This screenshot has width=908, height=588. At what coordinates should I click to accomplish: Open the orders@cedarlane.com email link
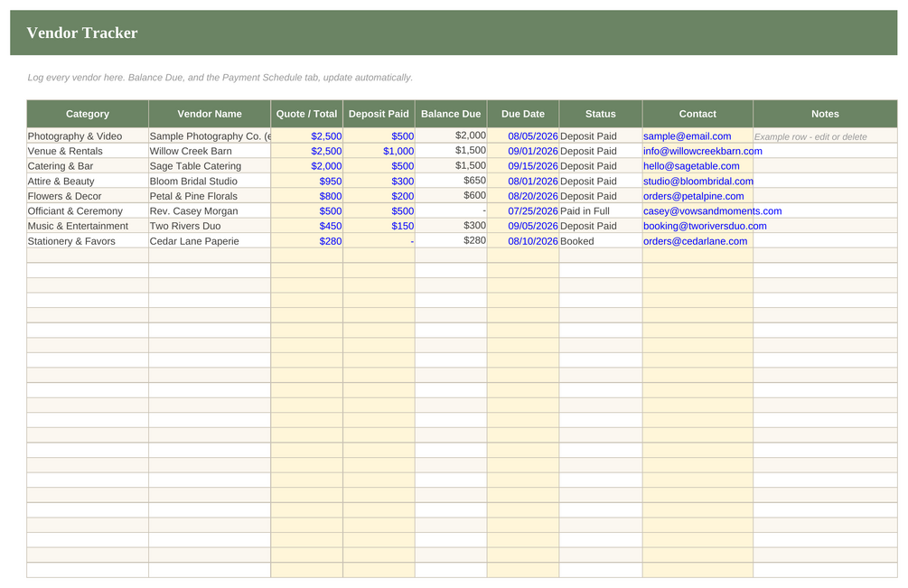pos(695,241)
